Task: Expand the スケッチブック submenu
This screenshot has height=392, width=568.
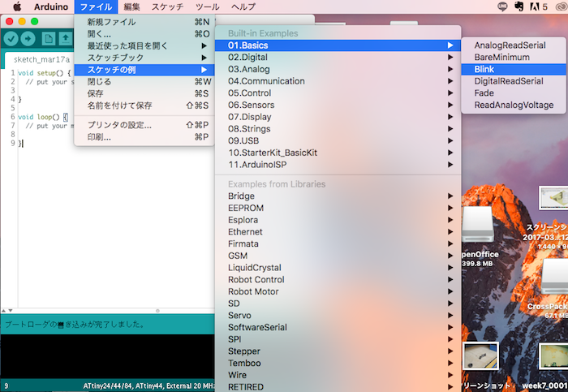Action: tap(144, 58)
